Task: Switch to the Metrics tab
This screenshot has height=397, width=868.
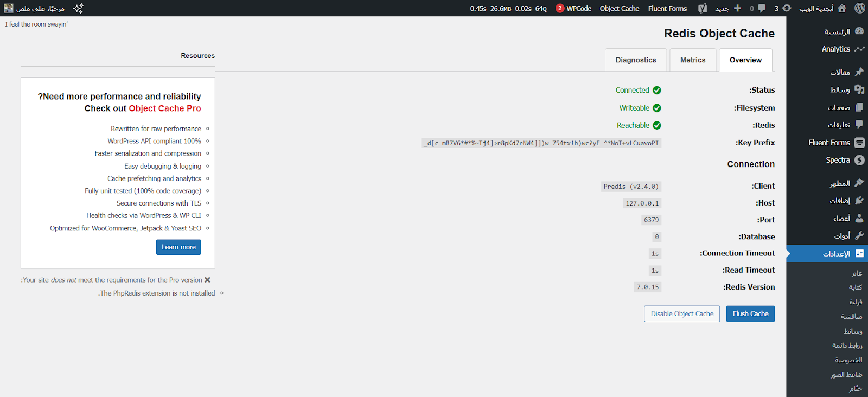Action: coord(693,60)
